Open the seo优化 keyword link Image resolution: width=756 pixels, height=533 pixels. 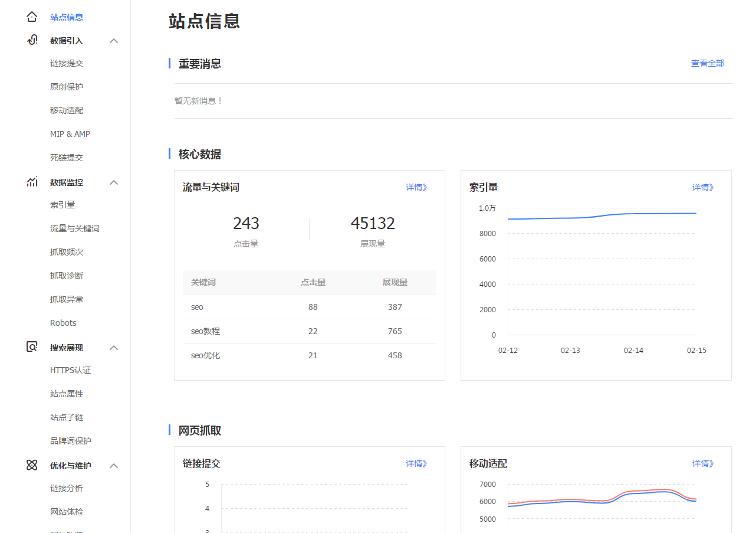[205, 355]
